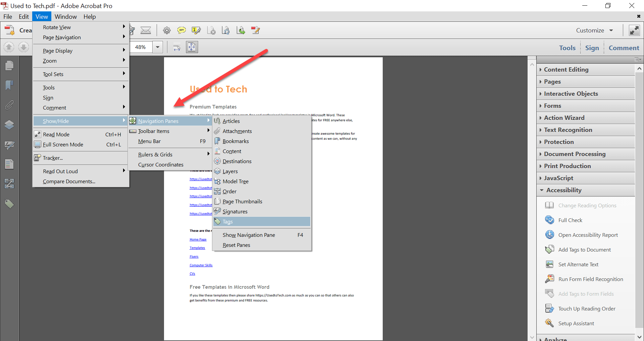Toggle Read Mode from View menu

click(x=81, y=134)
